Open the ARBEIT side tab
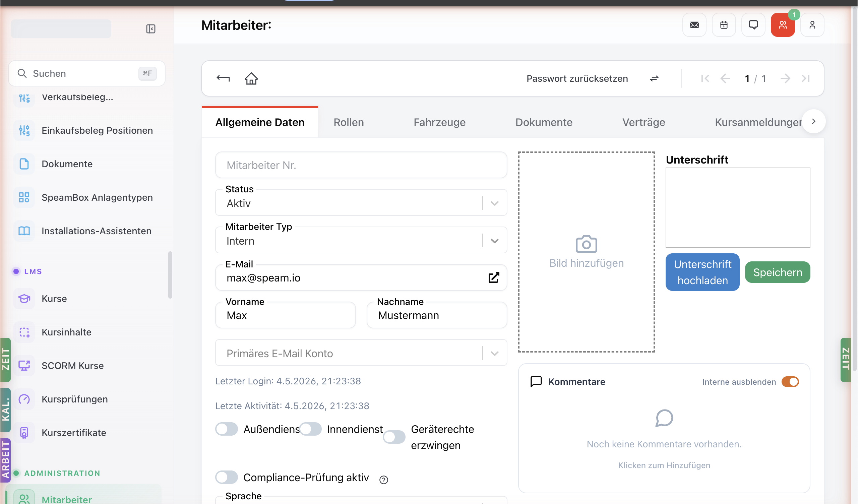The image size is (858, 504). [5, 460]
